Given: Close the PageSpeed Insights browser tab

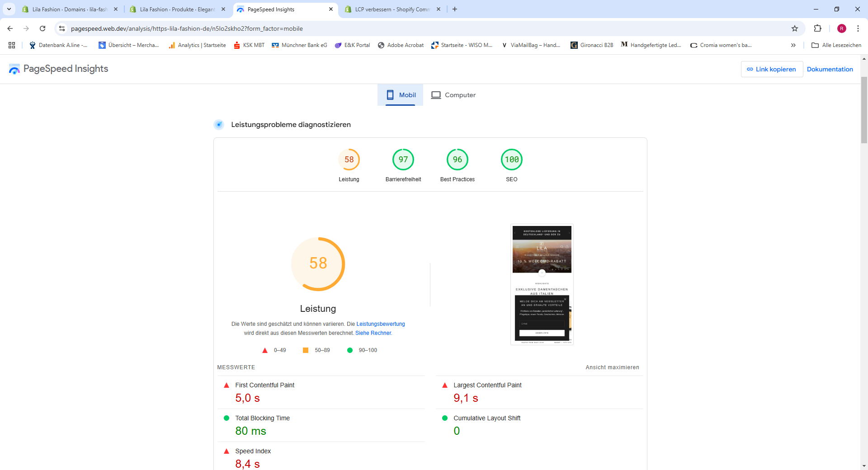Looking at the screenshot, I should pos(331,9).
